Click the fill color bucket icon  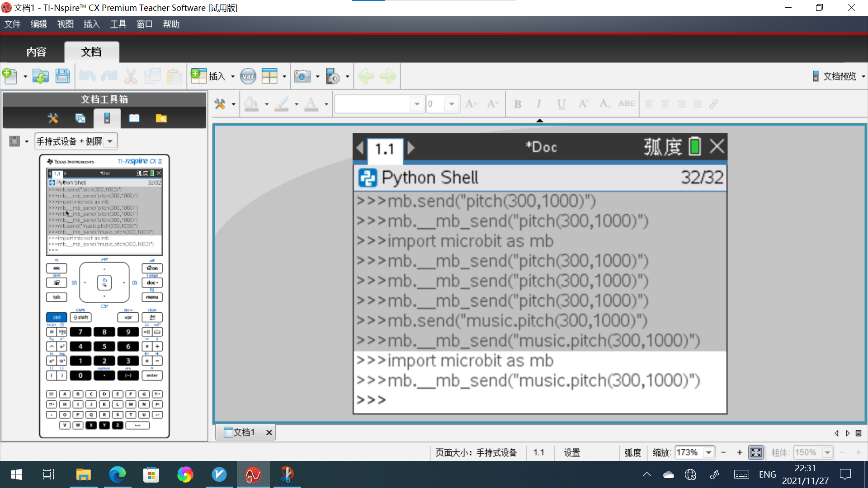tap(251, 104)
